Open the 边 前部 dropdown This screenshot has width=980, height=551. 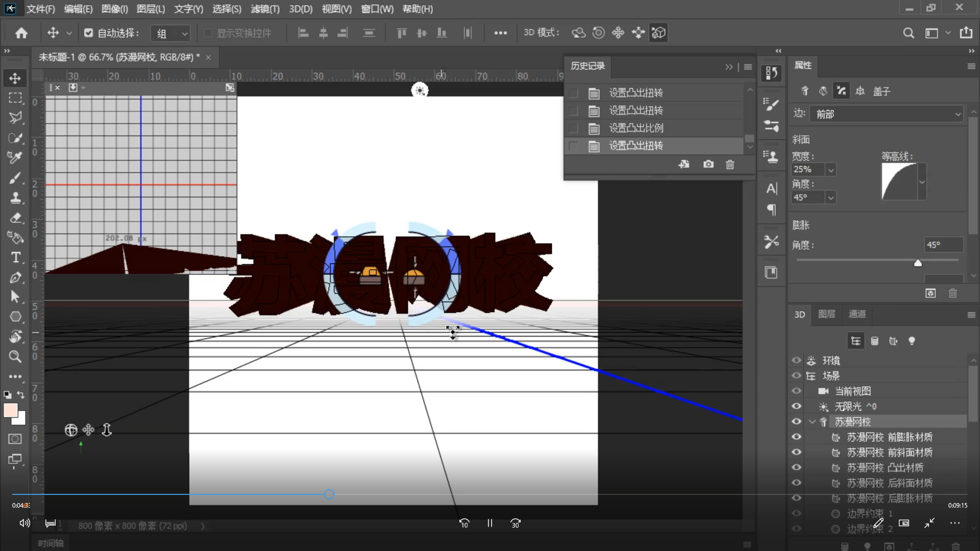coord(887,114)
